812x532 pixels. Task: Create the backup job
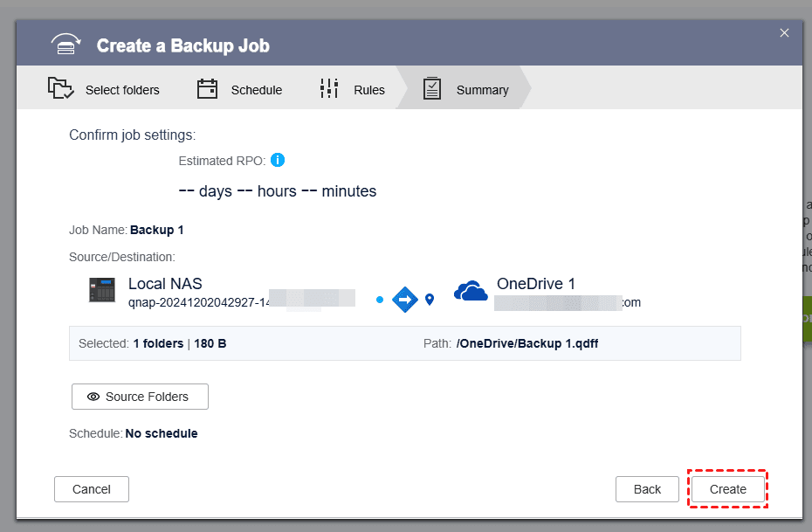coord(727,489)
